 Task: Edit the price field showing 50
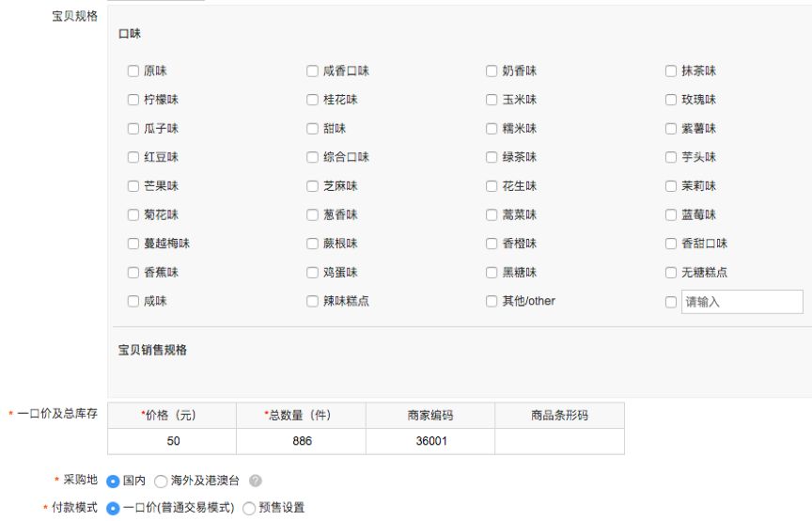172,441
